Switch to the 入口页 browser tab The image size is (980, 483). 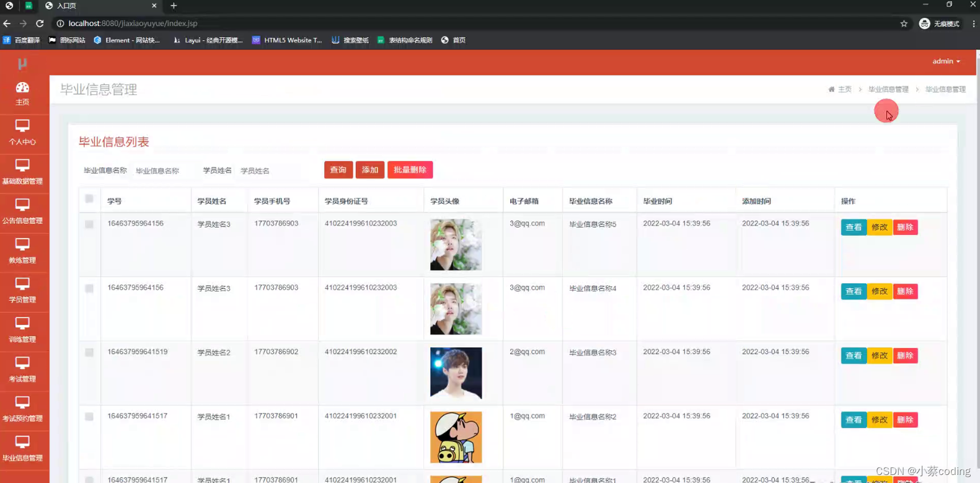[99, 6]
